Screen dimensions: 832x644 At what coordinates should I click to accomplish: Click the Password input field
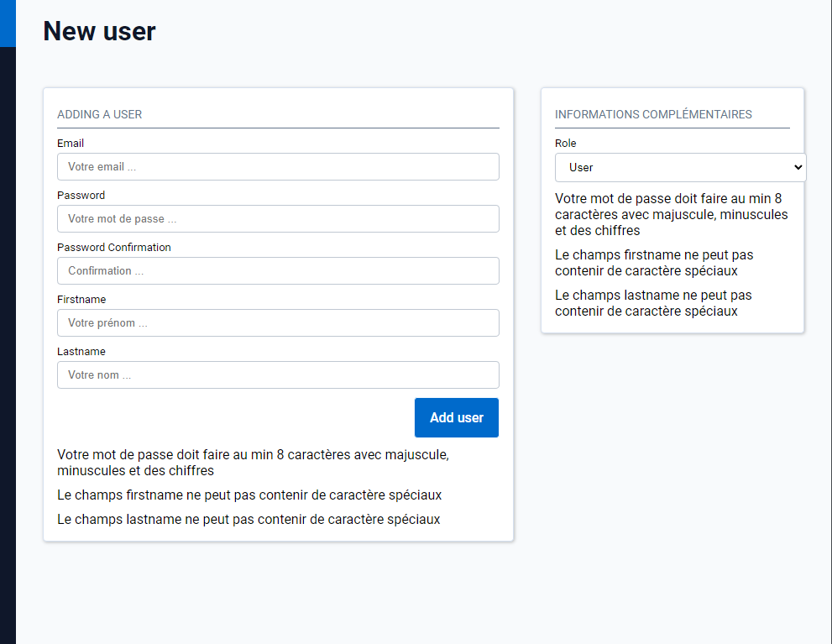point(277,218)
